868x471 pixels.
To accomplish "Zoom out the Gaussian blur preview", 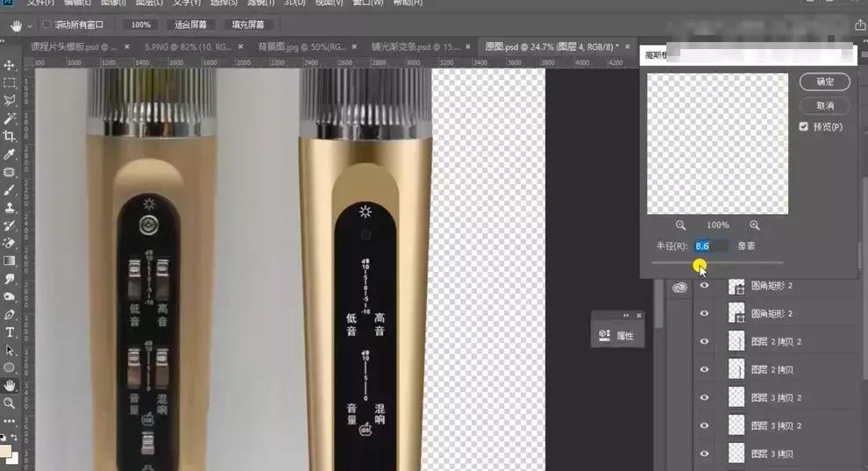I will 680,225.
